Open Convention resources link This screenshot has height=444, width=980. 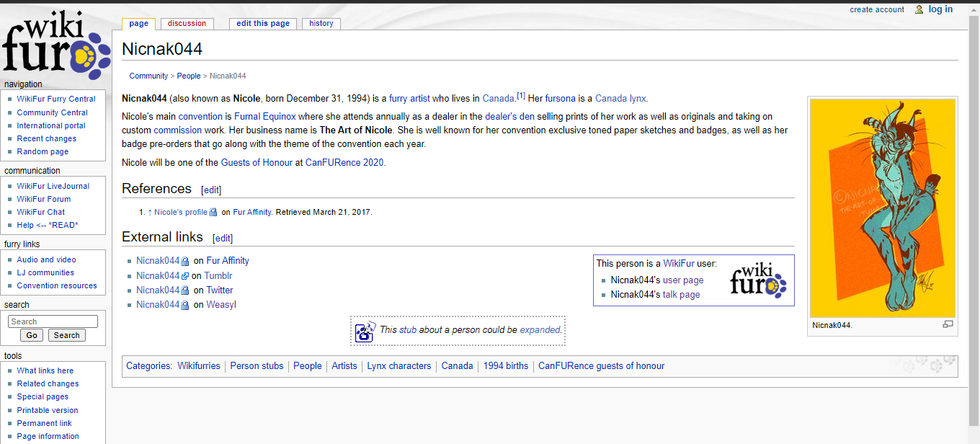click(57, 285)
